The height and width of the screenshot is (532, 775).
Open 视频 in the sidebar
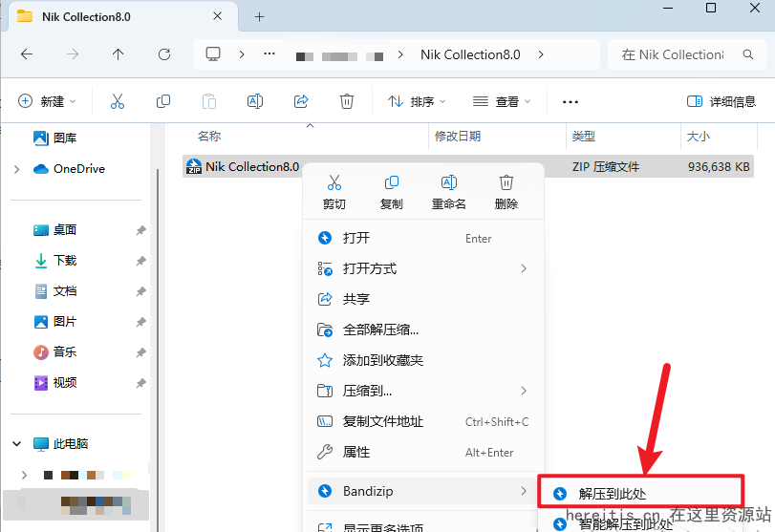point(54,383)
